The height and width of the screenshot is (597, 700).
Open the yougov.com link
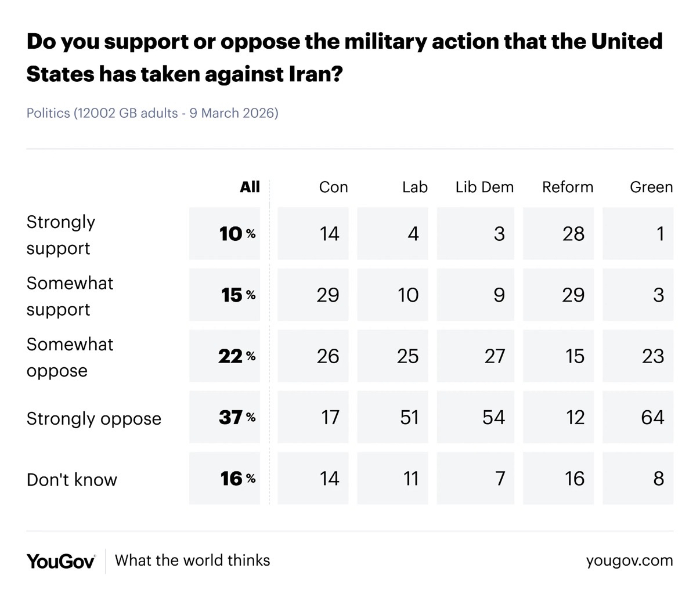tap(629, 560)
